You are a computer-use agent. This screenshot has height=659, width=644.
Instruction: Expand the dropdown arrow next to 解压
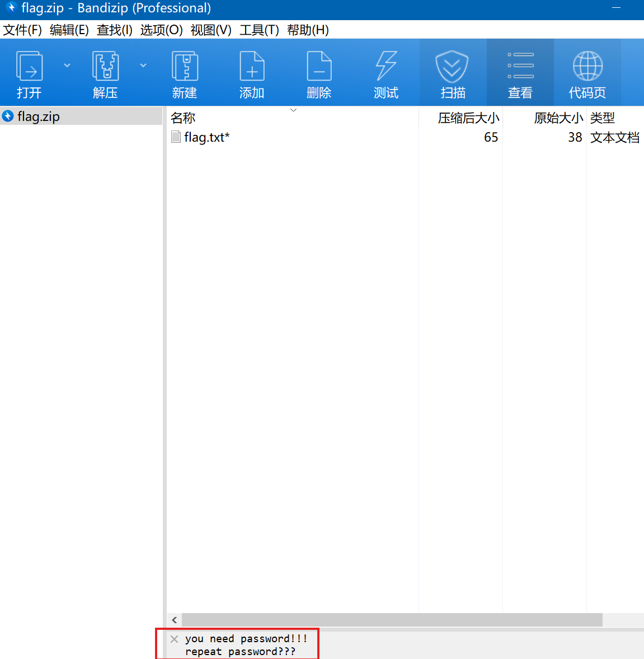pyautogui.click(x=143, y=66)
